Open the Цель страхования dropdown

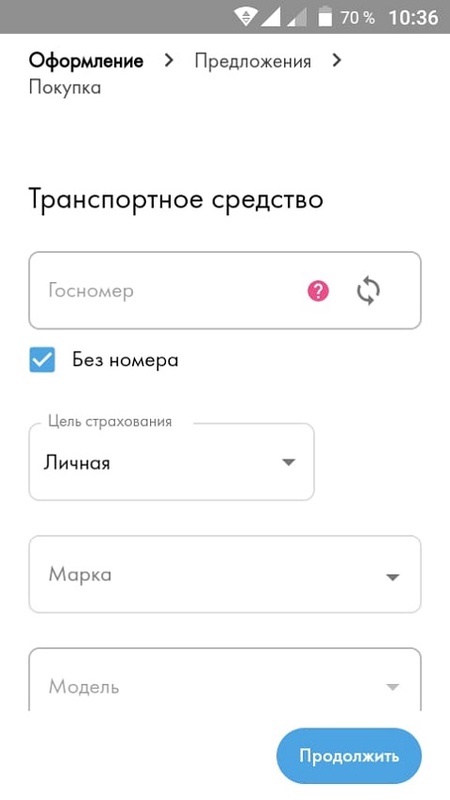tap(171, 462)
